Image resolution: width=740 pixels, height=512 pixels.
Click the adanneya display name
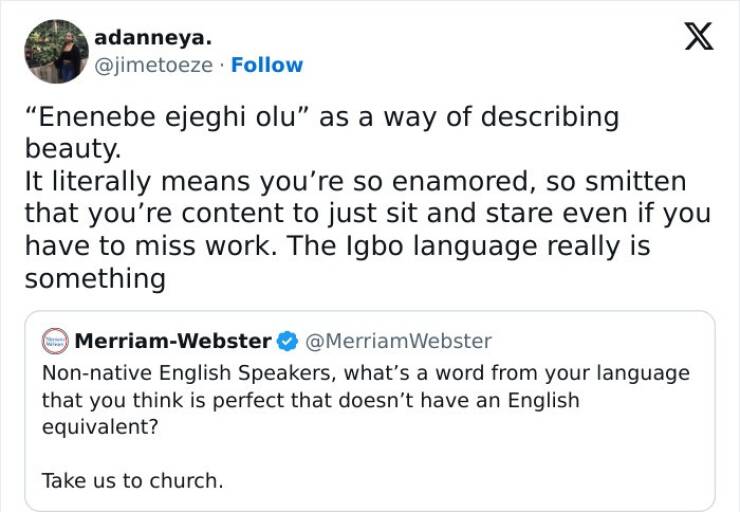click(x=153, y=38)
